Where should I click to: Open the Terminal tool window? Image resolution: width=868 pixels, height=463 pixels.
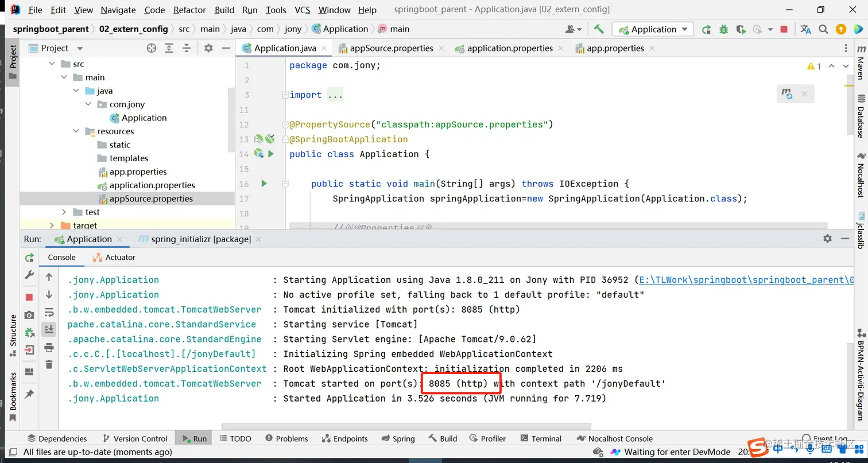pyautogui.click(x=540, y=438)
